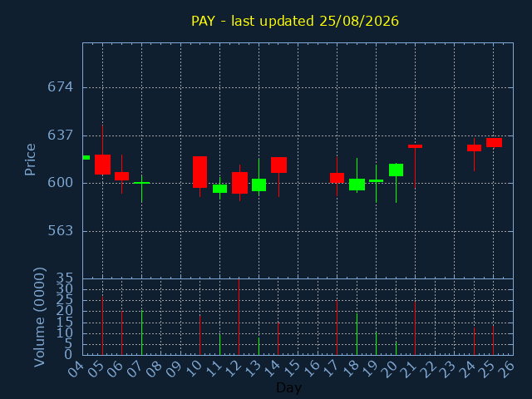Click the 600 price tick label
The height and width of the screenshot is (399, 532).
[x=60, y=183]
